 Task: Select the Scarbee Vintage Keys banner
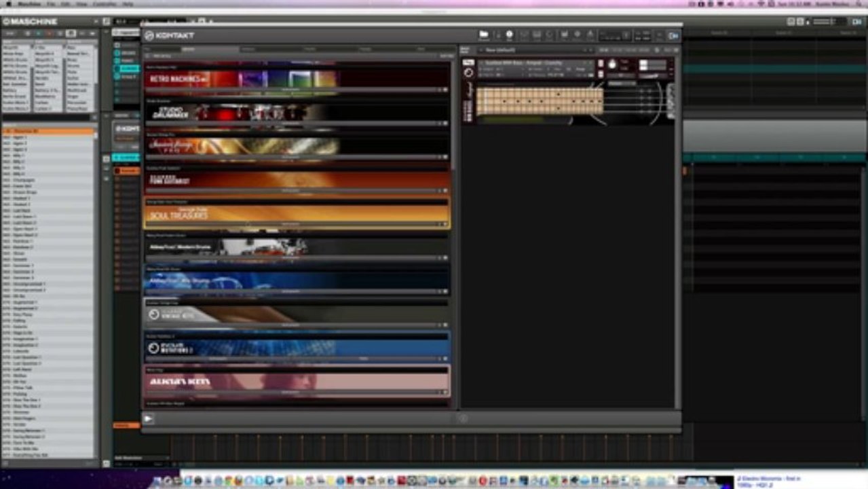[x=297, y=314]
